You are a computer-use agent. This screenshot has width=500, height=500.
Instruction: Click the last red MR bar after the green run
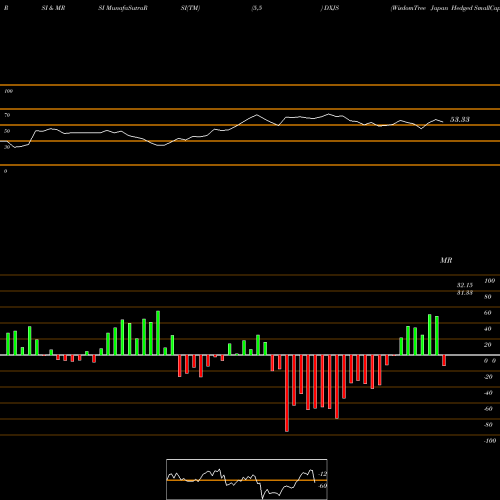click(x=444, y=361)
